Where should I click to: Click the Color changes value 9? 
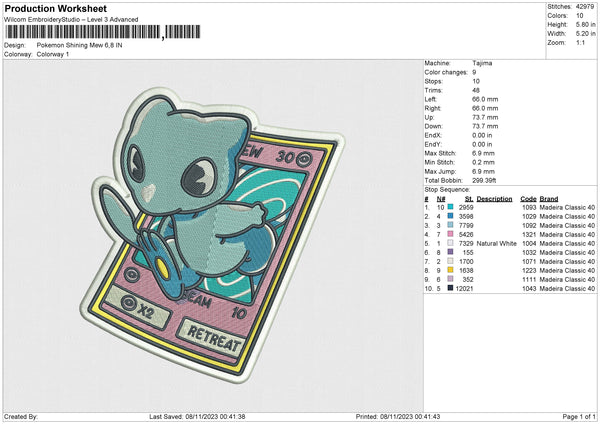[474, 72]
